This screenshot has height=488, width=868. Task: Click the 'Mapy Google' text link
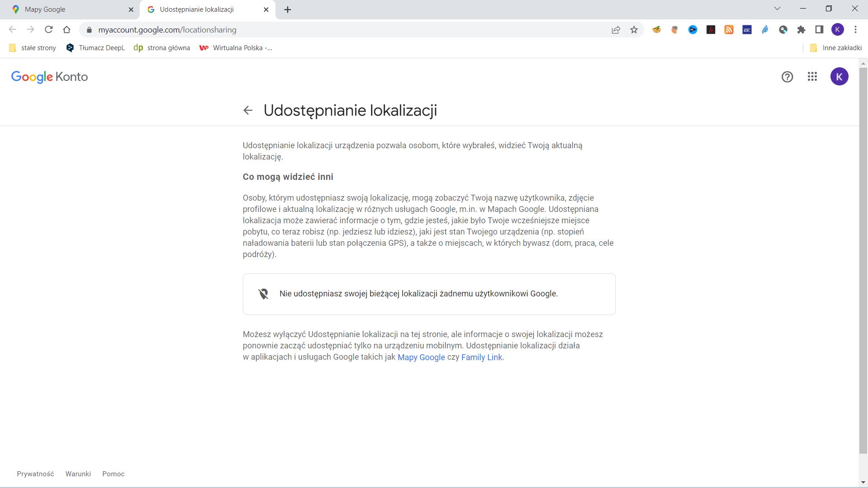(x=421, y=357)
